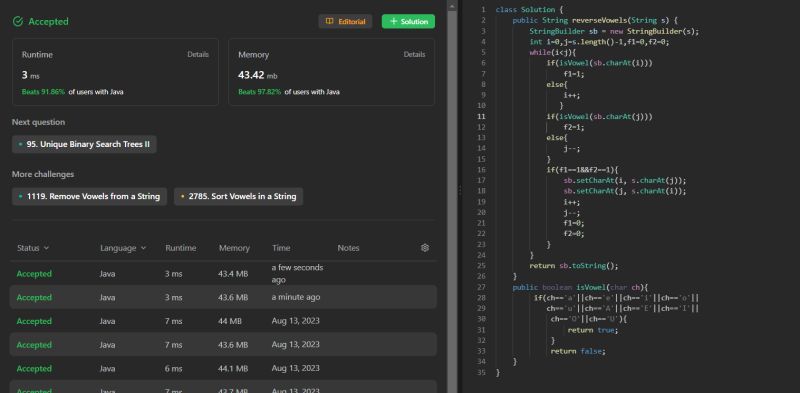Open submissions table settings gear
Screen dimensions: 800x393
[x=425, y=248]
